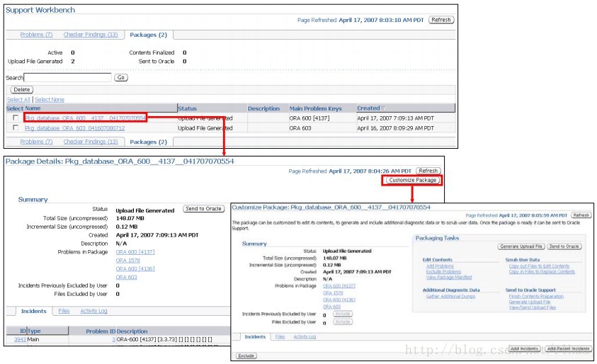Open View/Send Upload Files link
The height and width of the screenshot is (364, 597).
click(533, 307)
